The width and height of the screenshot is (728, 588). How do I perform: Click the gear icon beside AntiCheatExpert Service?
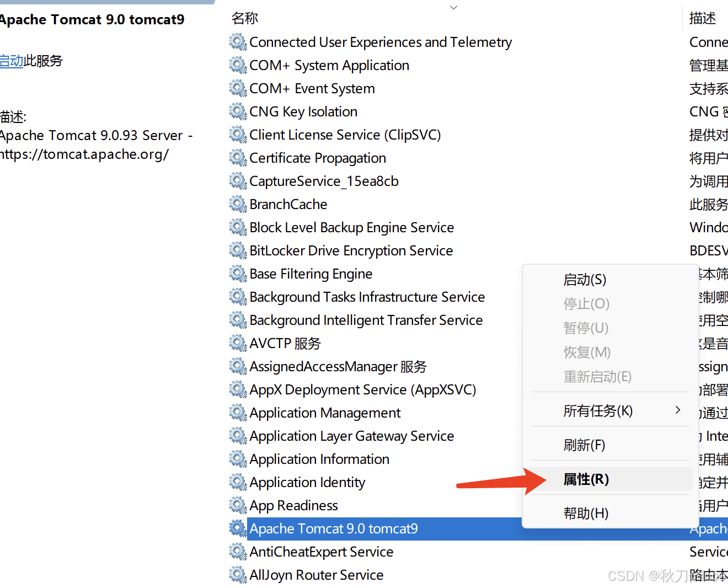[x=238, y=552]
